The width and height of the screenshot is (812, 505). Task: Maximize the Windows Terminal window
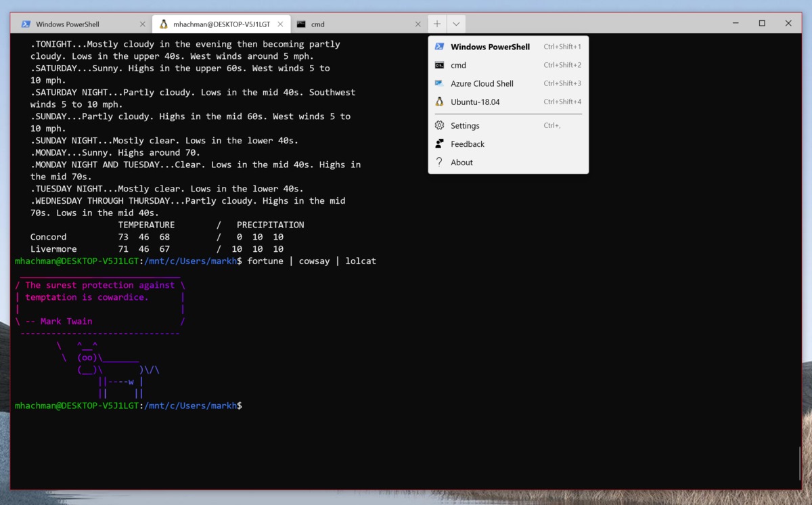[x=762, y=24]
